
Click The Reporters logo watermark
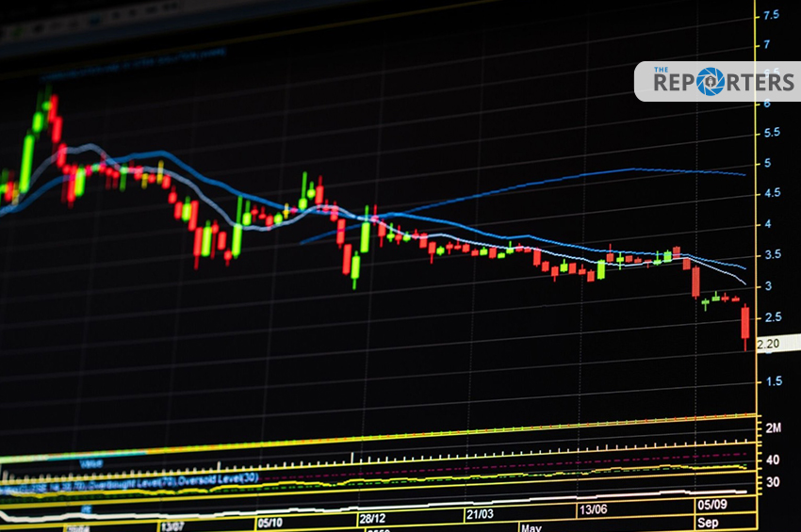coord(717,81)
